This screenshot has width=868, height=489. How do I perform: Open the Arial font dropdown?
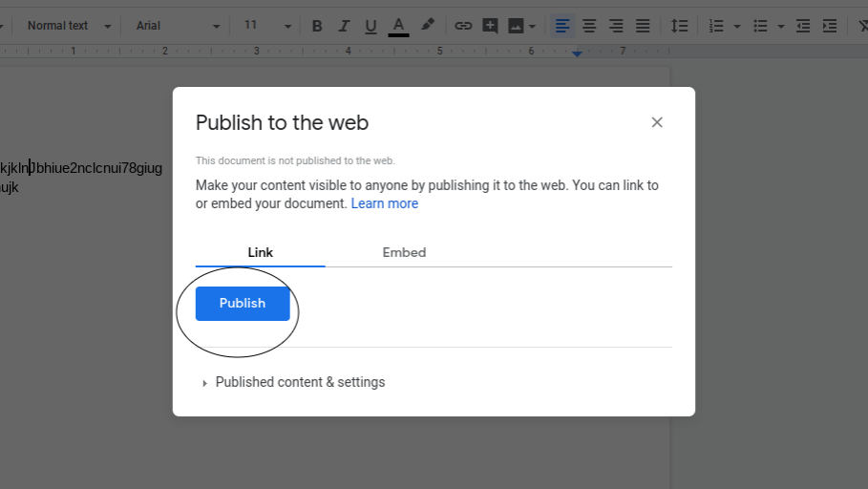178,26
